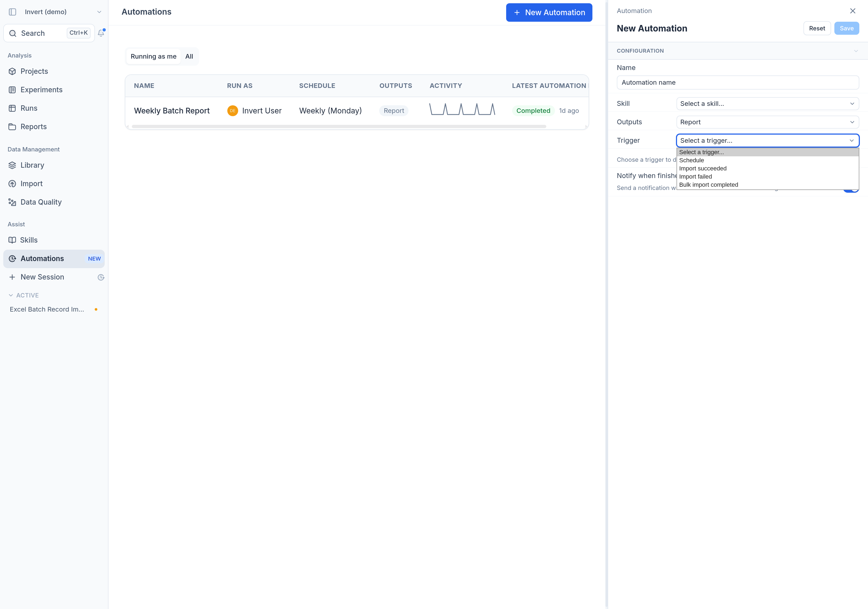The image size is (868, 609).
Task: Open session history clock icon
Action: (101, 277)
